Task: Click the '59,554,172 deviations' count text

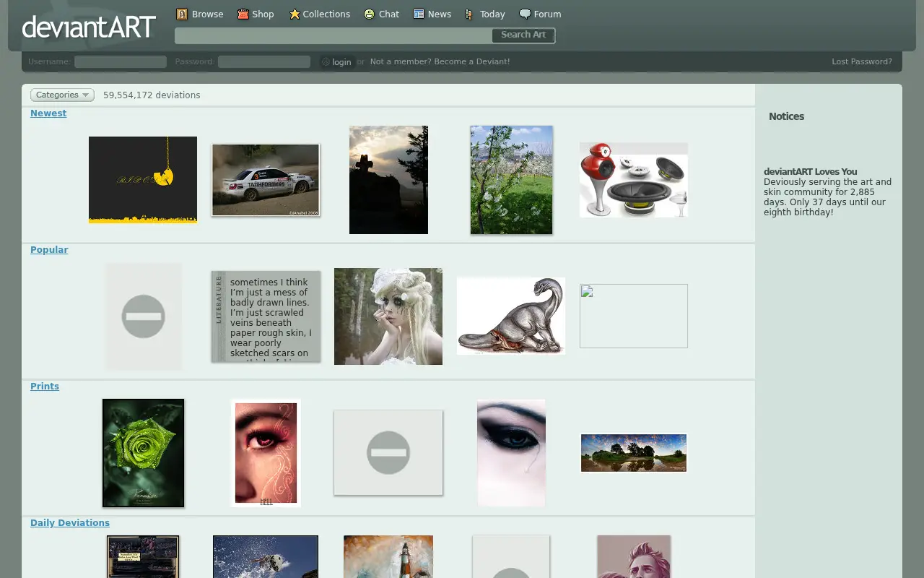Action: (152, 95)
